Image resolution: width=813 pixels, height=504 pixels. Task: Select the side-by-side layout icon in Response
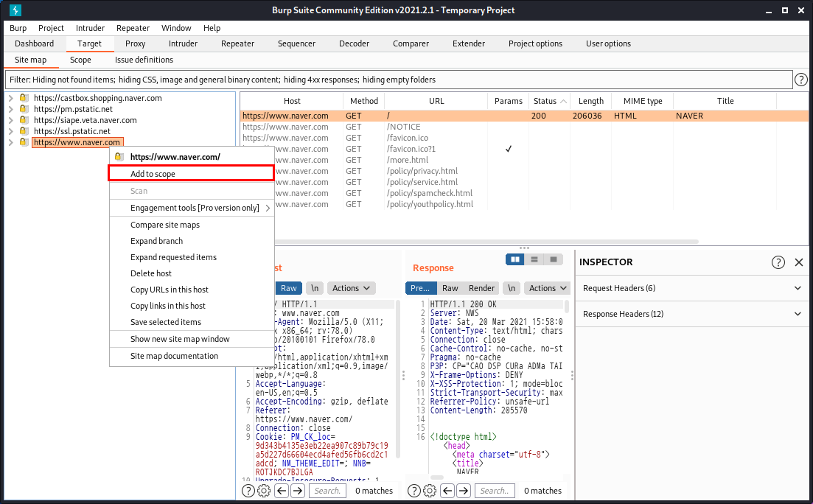point(515,259)
